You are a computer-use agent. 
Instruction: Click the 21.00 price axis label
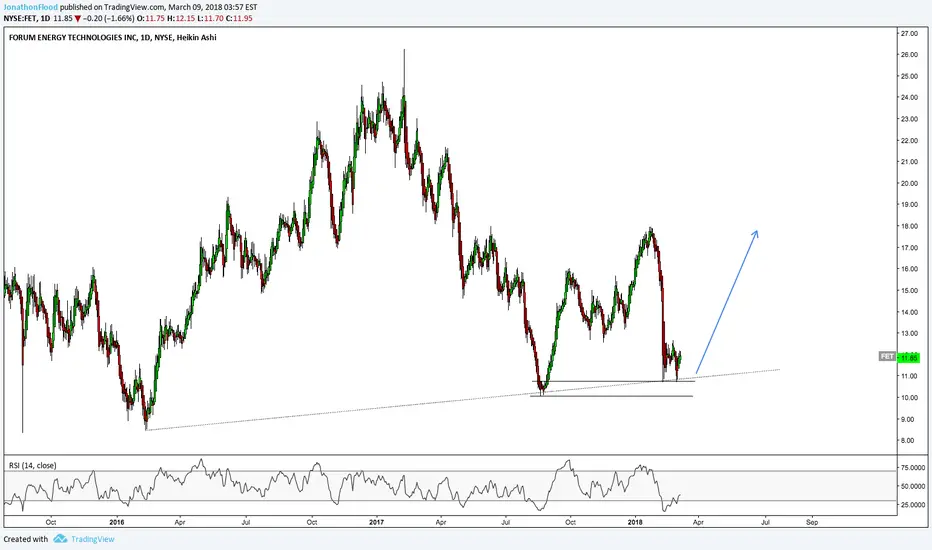point(909,162)
